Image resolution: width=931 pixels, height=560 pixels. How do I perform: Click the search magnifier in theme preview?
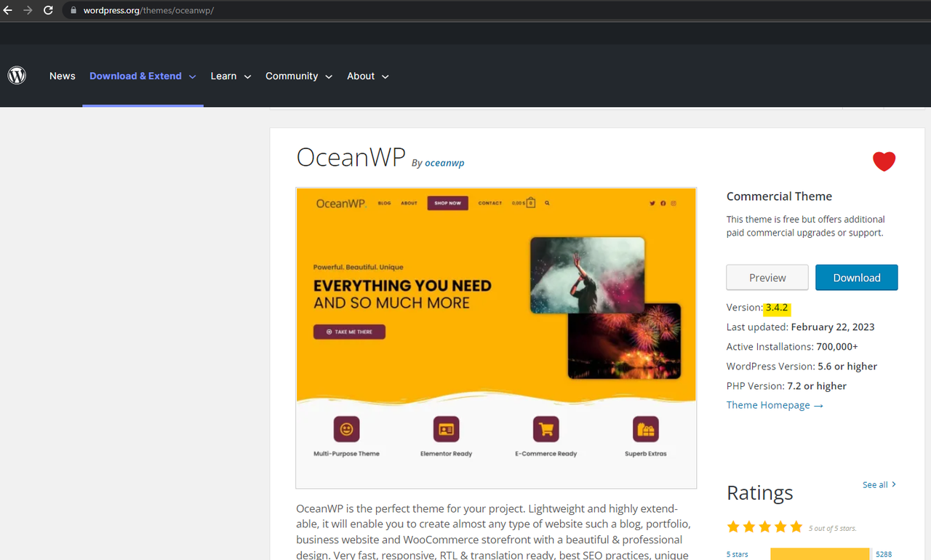click(x=547, y=203)
